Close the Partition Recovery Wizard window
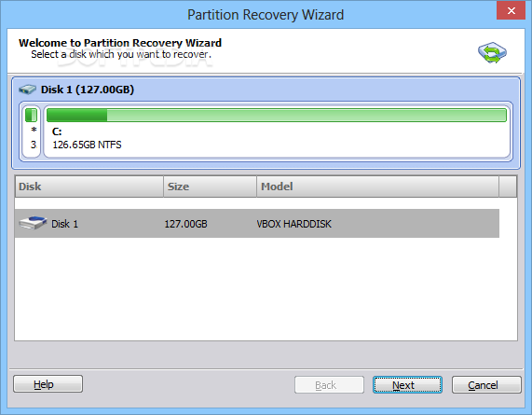This screenshot has height=415, width=532. click(x=511, y=10)
